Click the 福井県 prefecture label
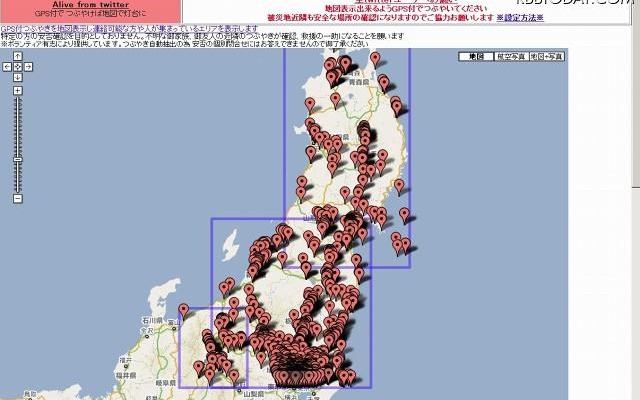The height and width of the screenshot is (400, 640). (x=126, y=375)
